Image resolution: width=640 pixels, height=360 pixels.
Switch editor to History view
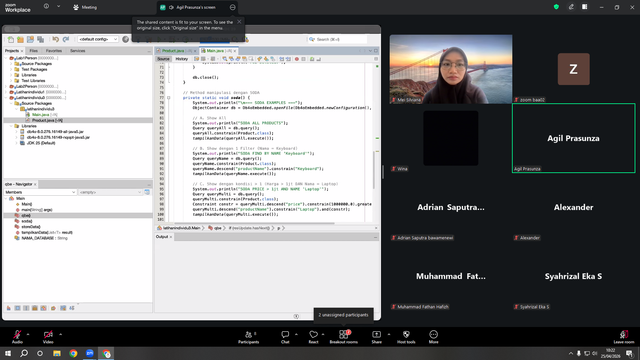click(x=182, y=59)
